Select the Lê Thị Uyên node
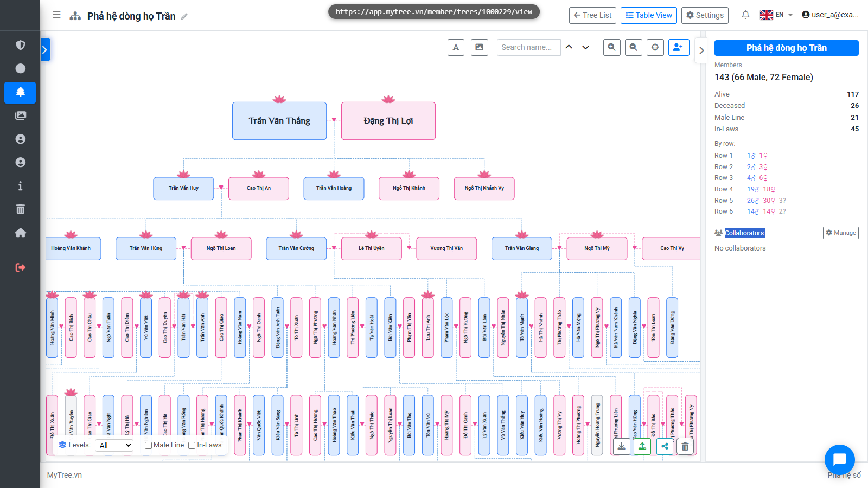This screenshot has height=488, width=868. click(x=372, y=248)
